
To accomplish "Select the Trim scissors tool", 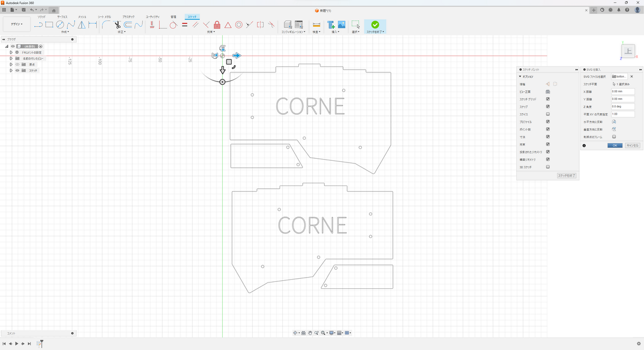I will pyautogui.click(x=117, y=25).
